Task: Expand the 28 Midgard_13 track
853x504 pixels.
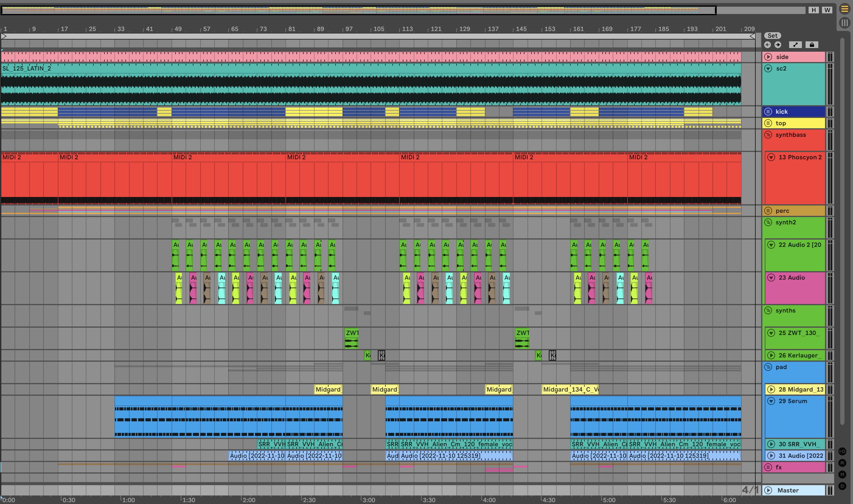Action: click(771, 389)
